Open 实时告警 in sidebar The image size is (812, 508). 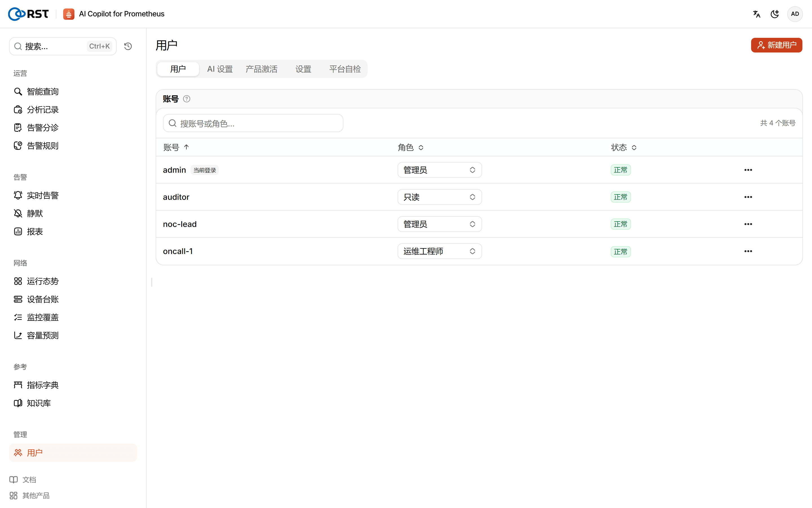(73, 195)
